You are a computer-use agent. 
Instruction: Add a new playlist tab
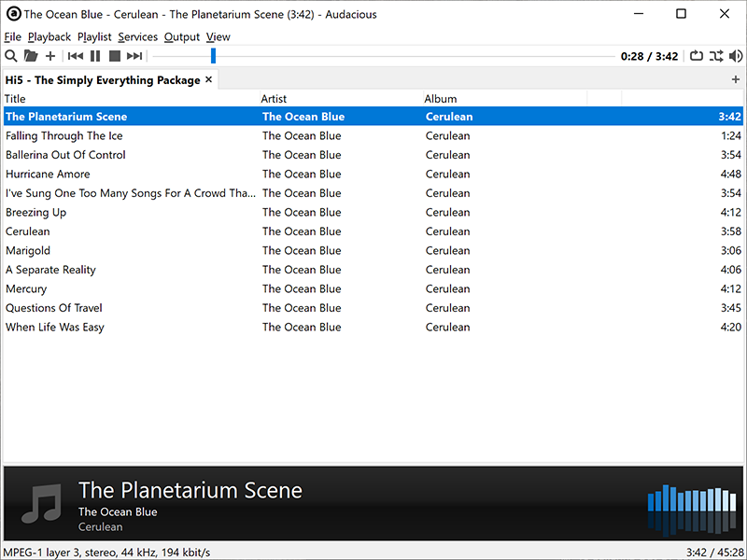[x=736, y=80]
